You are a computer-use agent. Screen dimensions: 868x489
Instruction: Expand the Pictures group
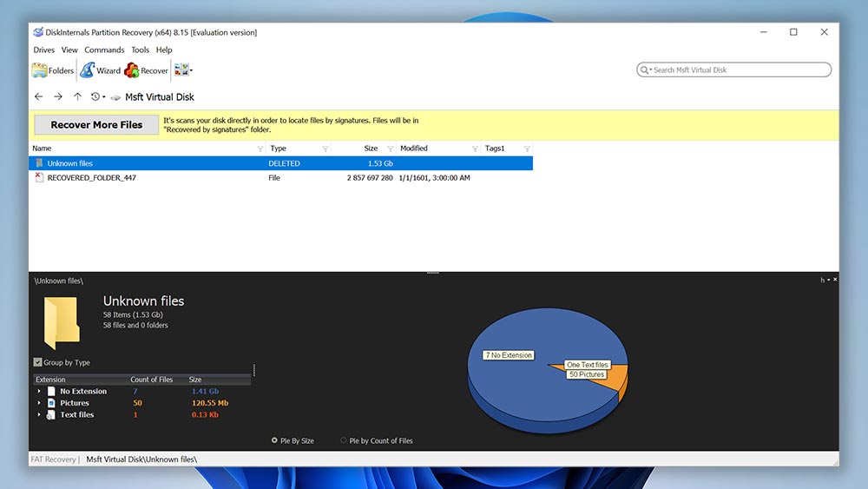(x=39, y=403)
